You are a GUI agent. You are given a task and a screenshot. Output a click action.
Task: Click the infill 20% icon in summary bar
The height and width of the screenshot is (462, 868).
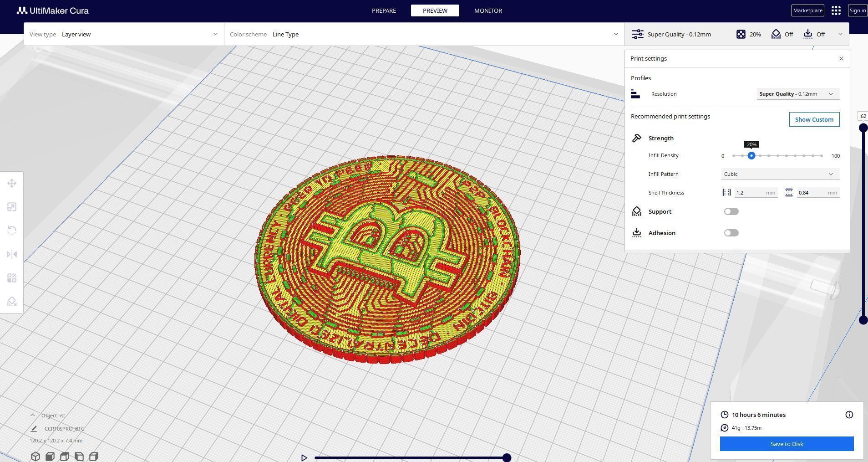pyautogui.click(x=741, y=34)
